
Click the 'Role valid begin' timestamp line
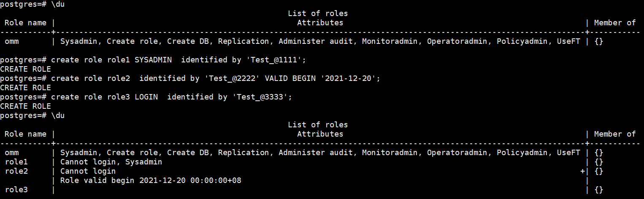point(151,180)
